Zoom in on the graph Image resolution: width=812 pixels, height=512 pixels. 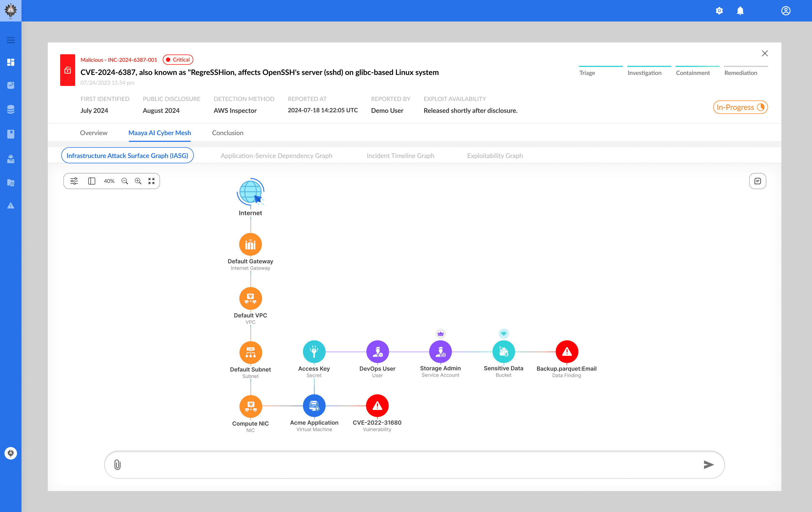[x=138, y=181]
